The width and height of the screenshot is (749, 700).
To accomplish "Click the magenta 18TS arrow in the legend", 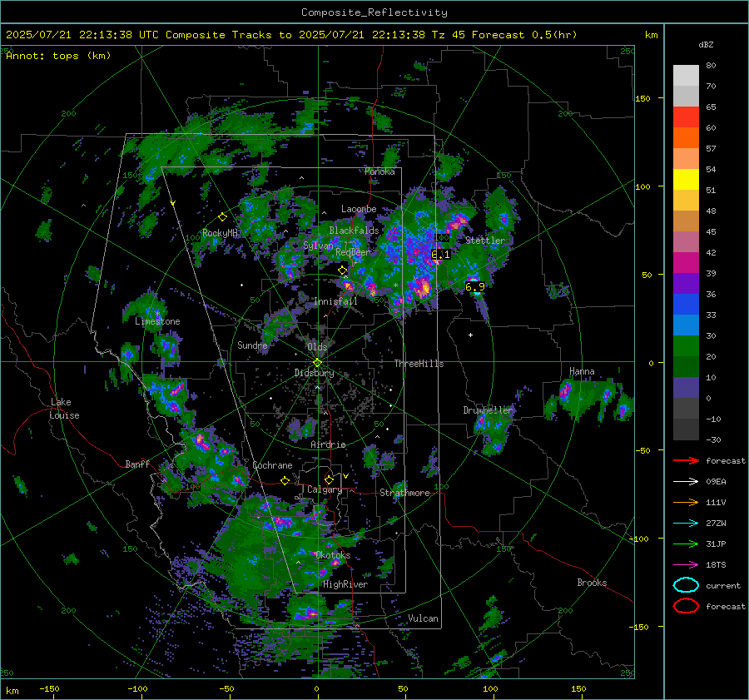I will [x=686, y=565].
